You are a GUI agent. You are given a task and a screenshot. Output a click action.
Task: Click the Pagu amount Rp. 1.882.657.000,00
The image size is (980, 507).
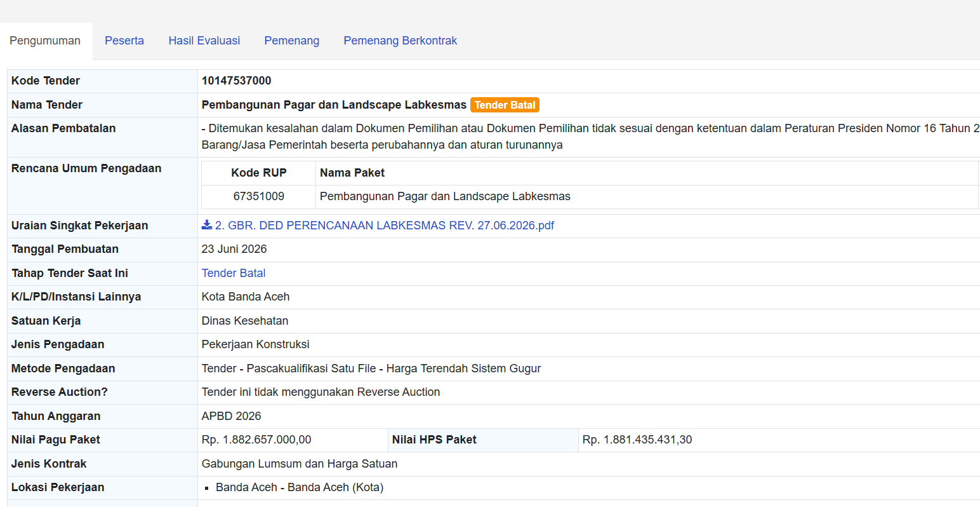pos(256,440)
